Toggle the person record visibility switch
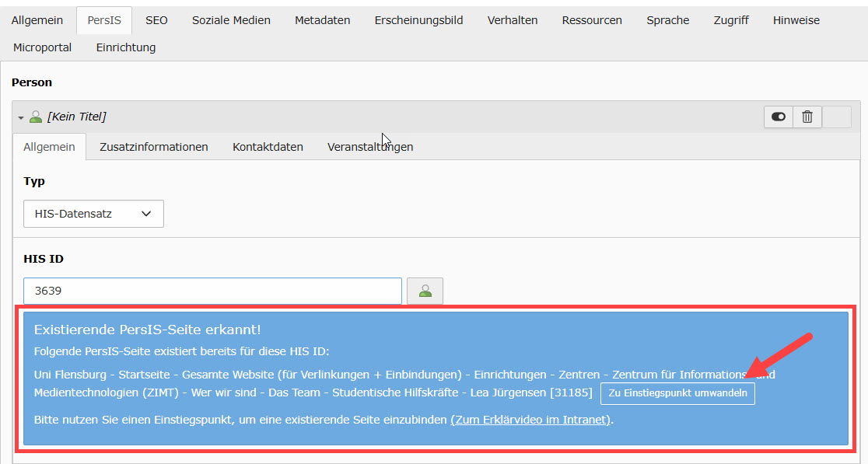The image size is (868, 464). coord(779,117)
